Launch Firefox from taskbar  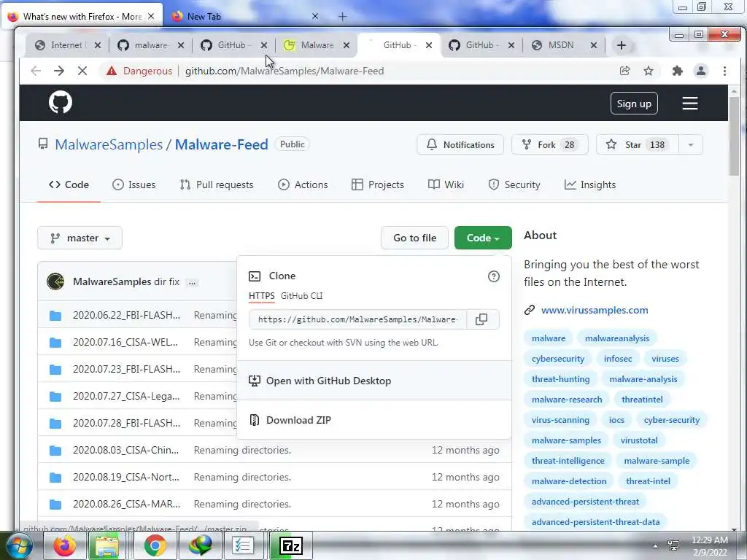(65, 545)
